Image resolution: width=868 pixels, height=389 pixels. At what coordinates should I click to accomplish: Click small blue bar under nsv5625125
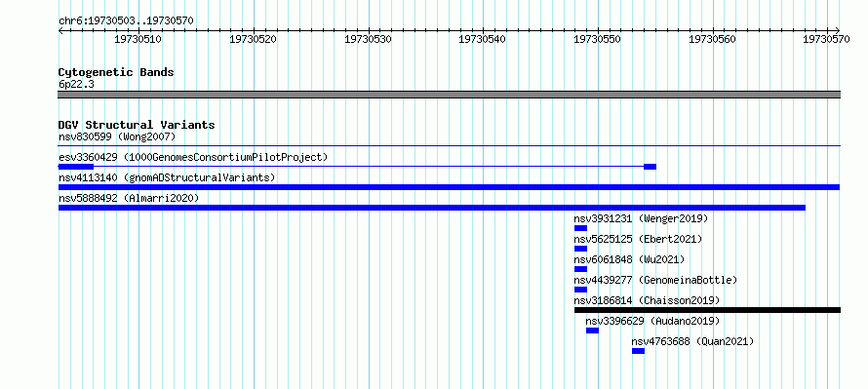pos(580,249)
